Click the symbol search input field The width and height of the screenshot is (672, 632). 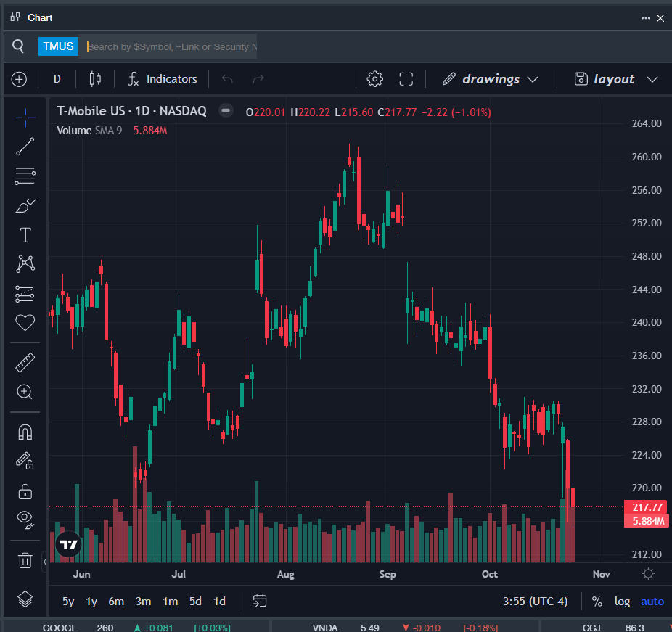click(x=171, y=46)
